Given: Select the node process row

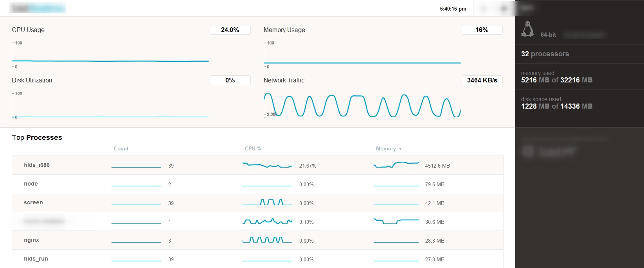Looking at the screenshot, I should 257,184.
